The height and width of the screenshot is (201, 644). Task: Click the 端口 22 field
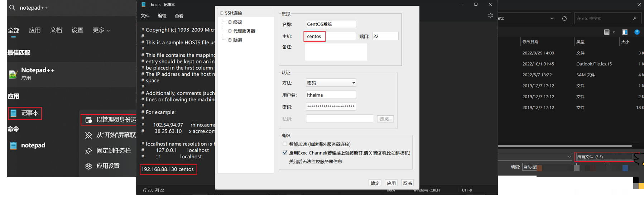tap(385, 36)
